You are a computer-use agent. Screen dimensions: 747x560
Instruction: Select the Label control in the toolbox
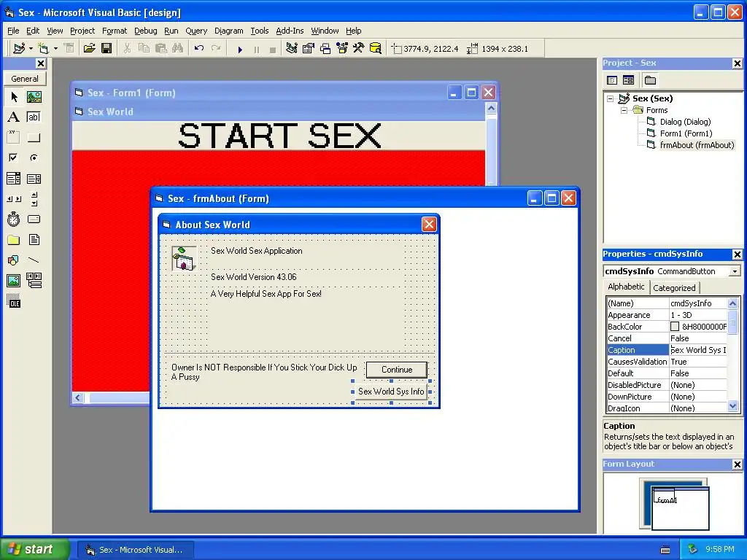(14, 117)
